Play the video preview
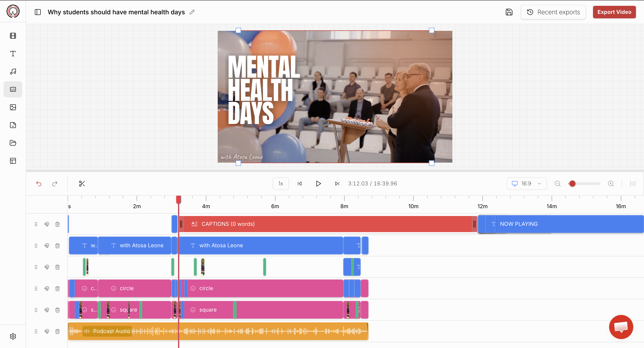The width and height of the screenshot is (644, 348). coord(318,184)
